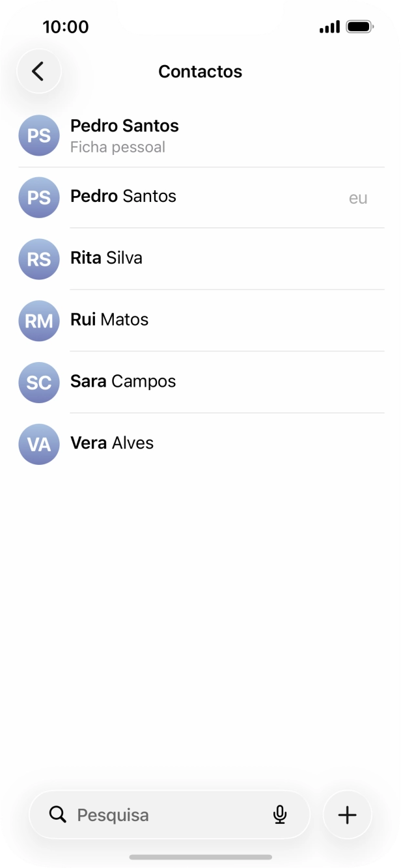Tap the SC avatar for Sara Campos
This screenshot has width=401, height=868.
click(38, 383)
